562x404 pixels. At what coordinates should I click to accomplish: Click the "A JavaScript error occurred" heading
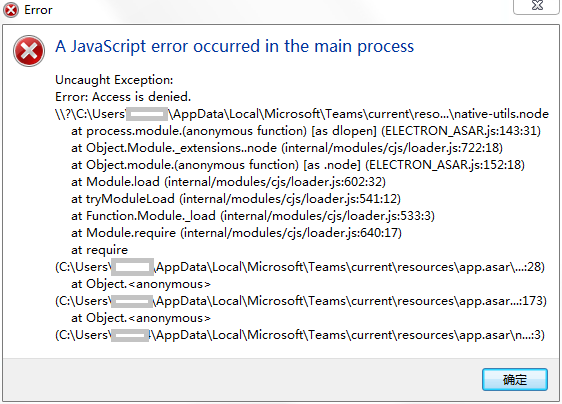234,47
